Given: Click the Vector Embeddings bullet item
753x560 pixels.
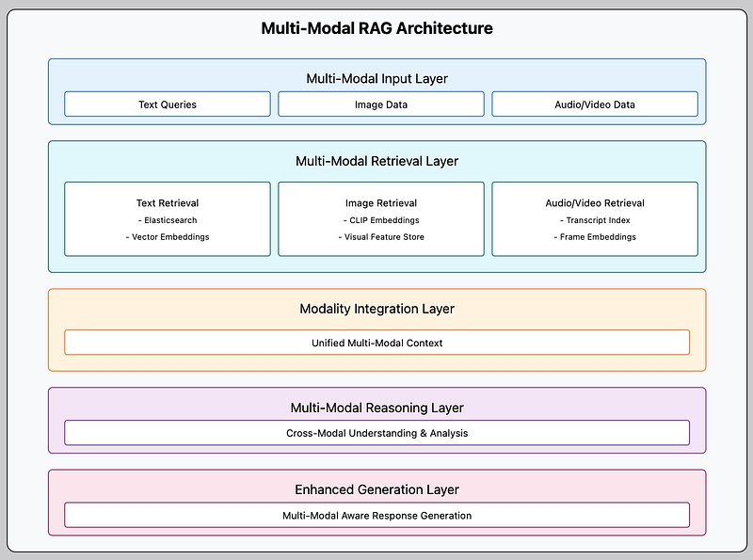Looking at the screenshot, I should pyautogui.click(x=168, y=237).
